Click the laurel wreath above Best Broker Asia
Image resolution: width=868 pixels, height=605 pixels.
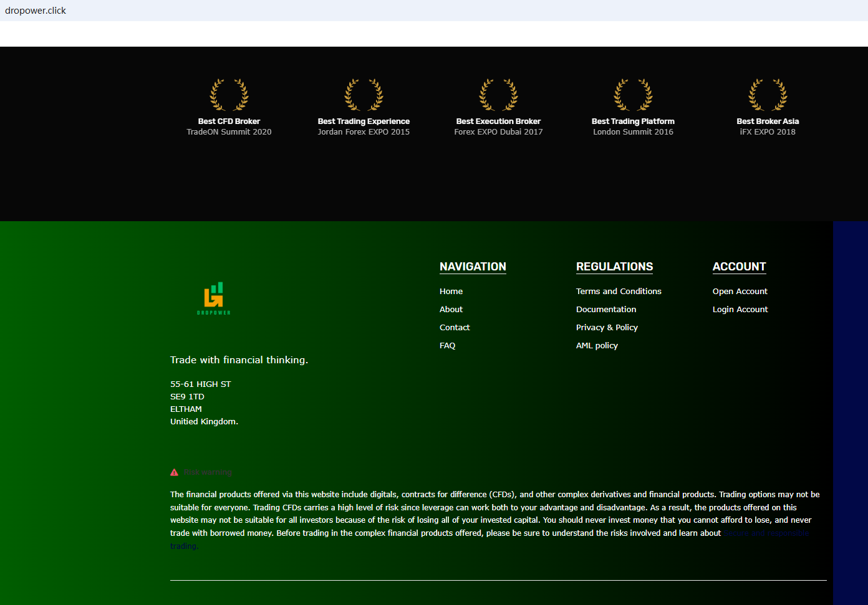(768, 95)
